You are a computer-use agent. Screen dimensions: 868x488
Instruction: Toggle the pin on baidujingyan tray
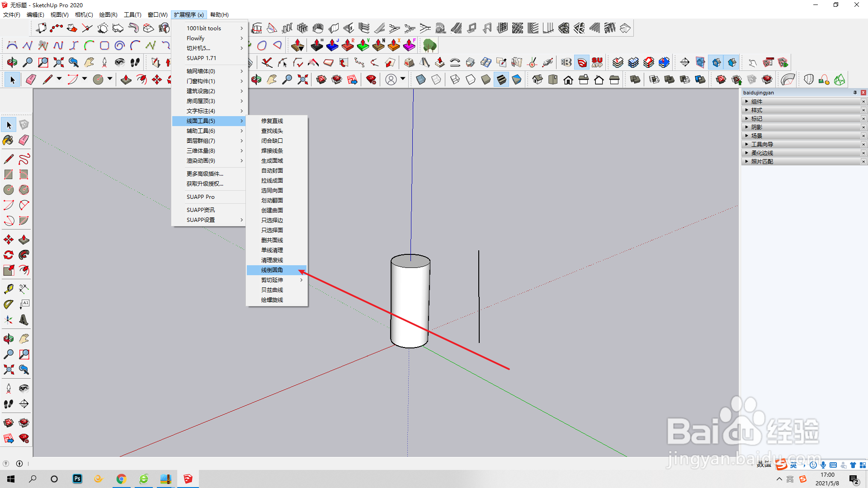855,93
